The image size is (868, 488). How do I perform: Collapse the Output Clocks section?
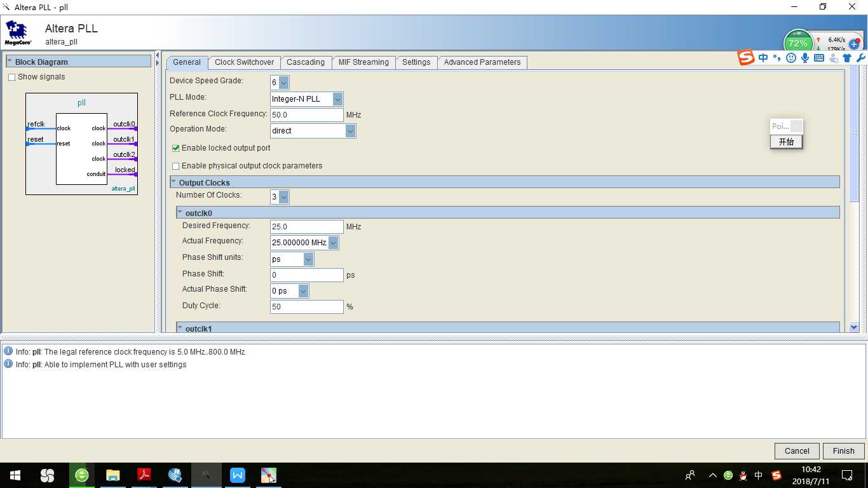tap(173, 182)
